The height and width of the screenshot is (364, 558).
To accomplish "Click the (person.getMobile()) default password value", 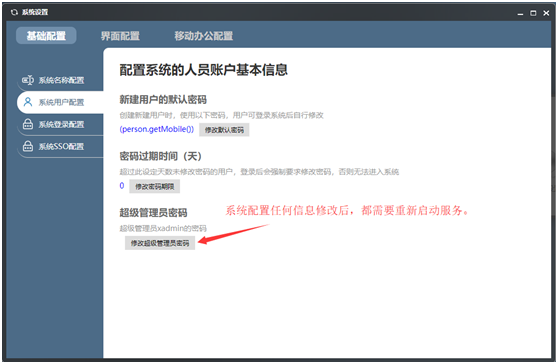I will [157, 129].
